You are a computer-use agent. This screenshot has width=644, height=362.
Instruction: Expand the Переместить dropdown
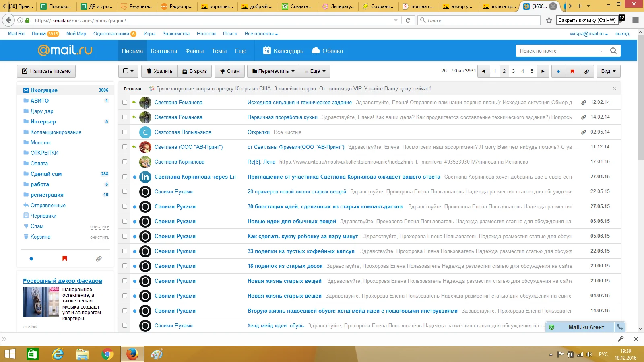273,71
